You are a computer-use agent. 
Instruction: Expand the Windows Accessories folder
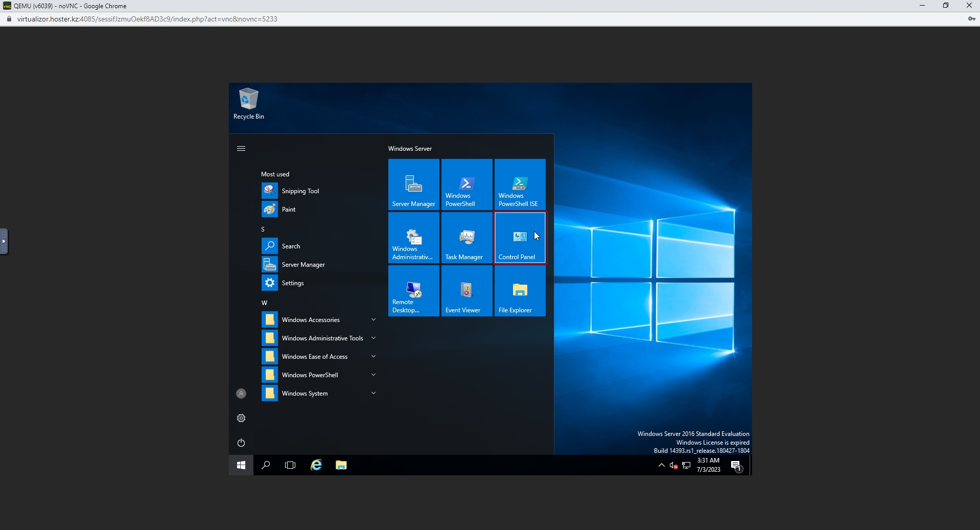320,319
